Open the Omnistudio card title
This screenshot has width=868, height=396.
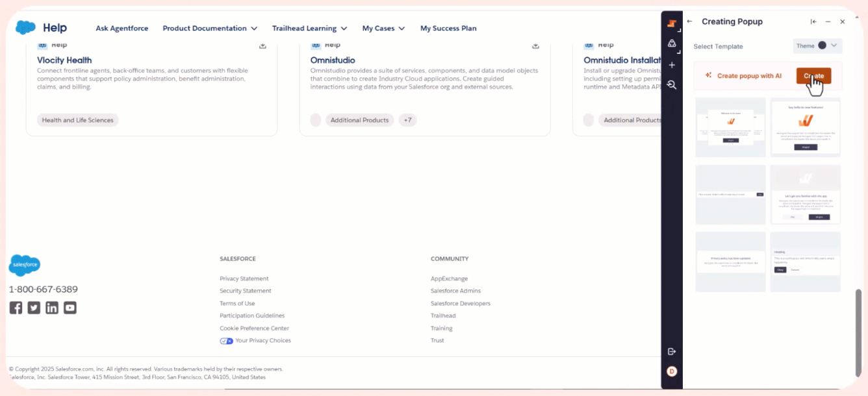coord(333,60)
